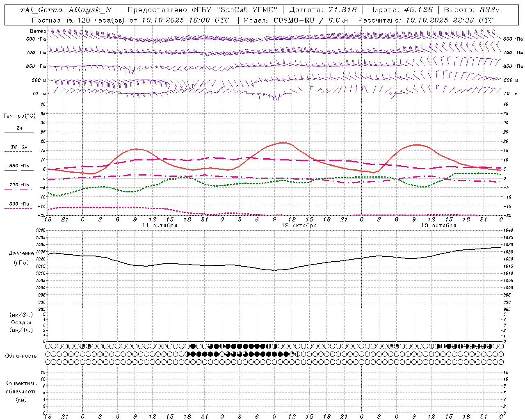Click the 700 гПа legend entry in temperature panel

coord(19,185)
